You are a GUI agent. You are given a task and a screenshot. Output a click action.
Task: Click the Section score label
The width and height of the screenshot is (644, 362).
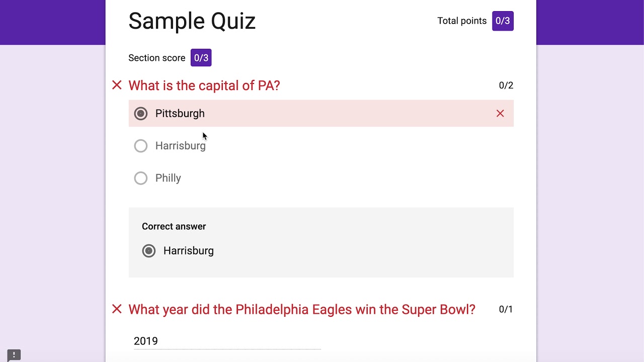click(x=156, y=58)
